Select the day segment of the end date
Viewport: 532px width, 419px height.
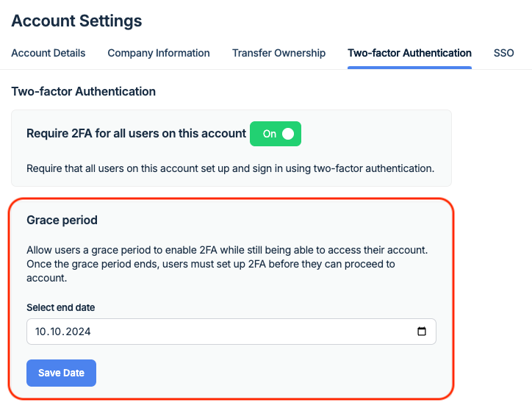[41, 332]
